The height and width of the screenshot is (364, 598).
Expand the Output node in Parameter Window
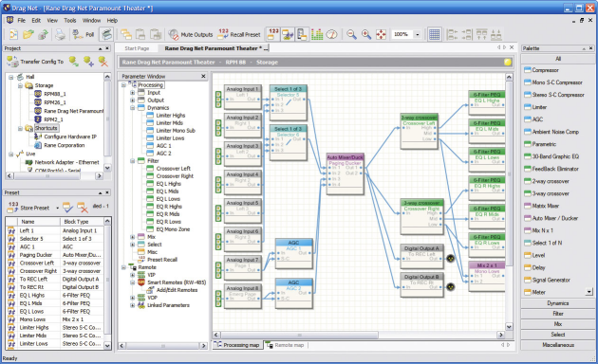[132, 100]
